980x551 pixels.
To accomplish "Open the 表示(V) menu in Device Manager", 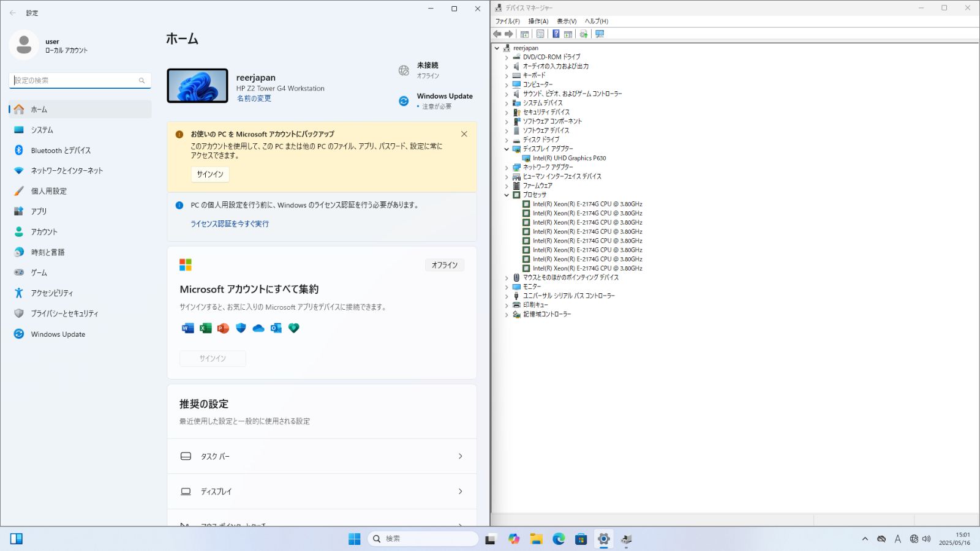I will click(567, 21).
